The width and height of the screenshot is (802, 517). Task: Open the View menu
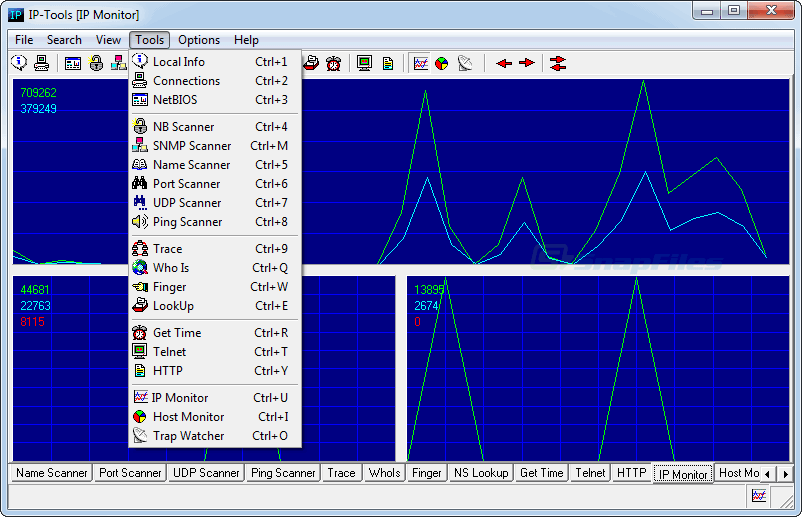pyautogui.click(x=108, y=40)
